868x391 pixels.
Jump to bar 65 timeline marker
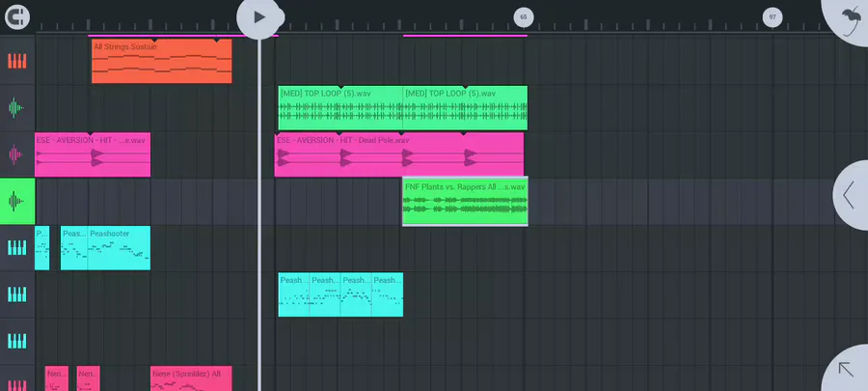click(x=523, y=17)
